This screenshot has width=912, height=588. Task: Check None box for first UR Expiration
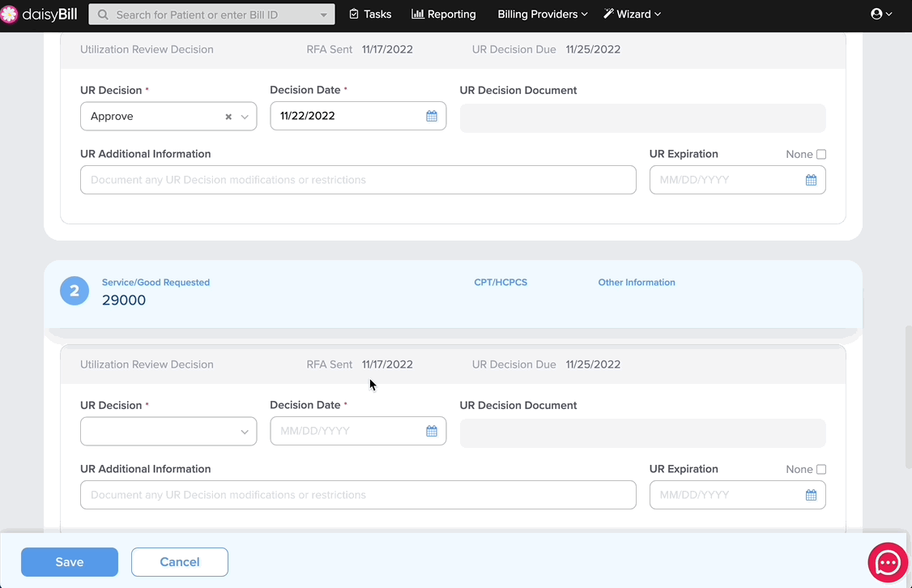[821, 154]
